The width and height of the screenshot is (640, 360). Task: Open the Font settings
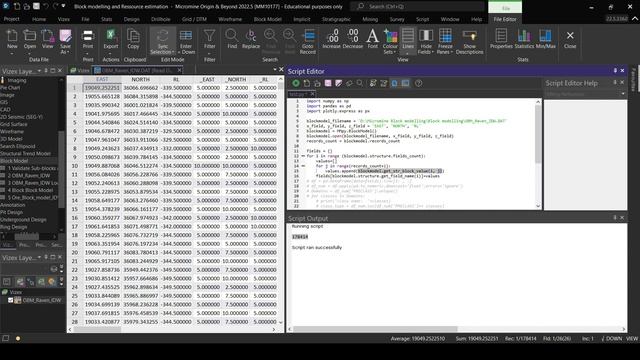click(x=372, y=40)
